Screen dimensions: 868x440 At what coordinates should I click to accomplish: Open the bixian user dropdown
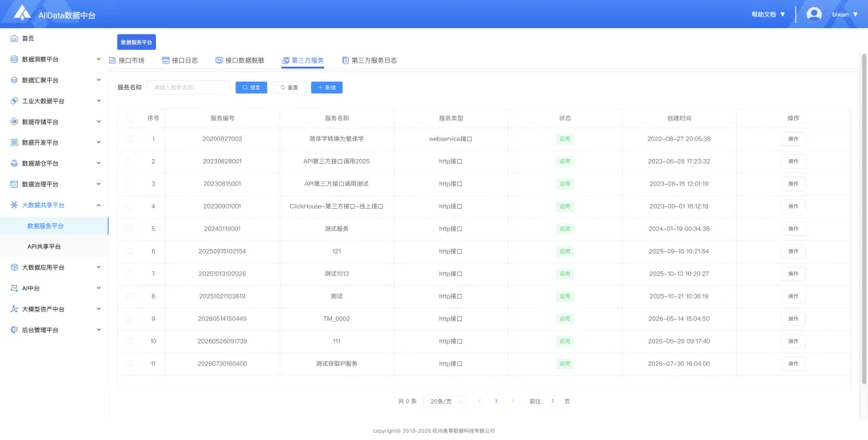click(845, 14)
